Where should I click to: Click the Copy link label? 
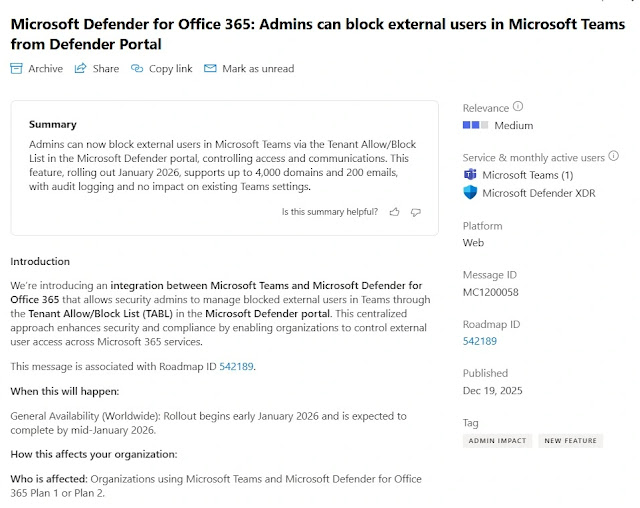pos(171,69)
